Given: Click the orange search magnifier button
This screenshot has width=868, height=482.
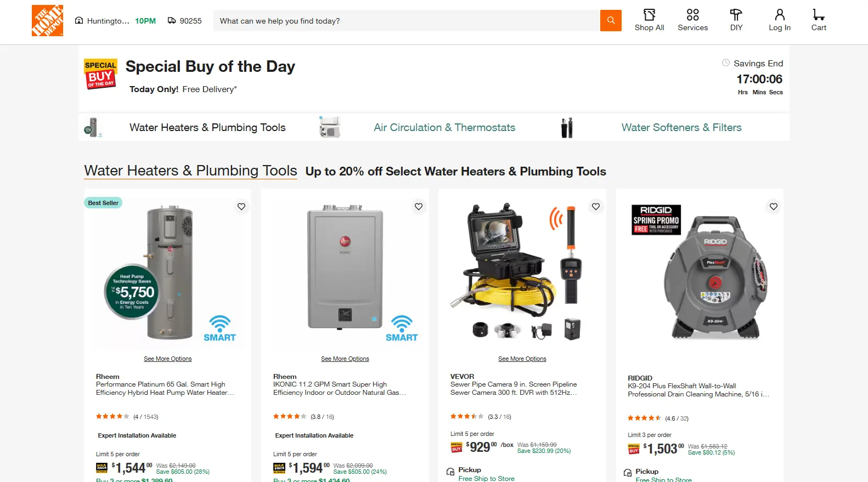Looking at the screenshot, I should pyautogui.click(x=611, y=21).
